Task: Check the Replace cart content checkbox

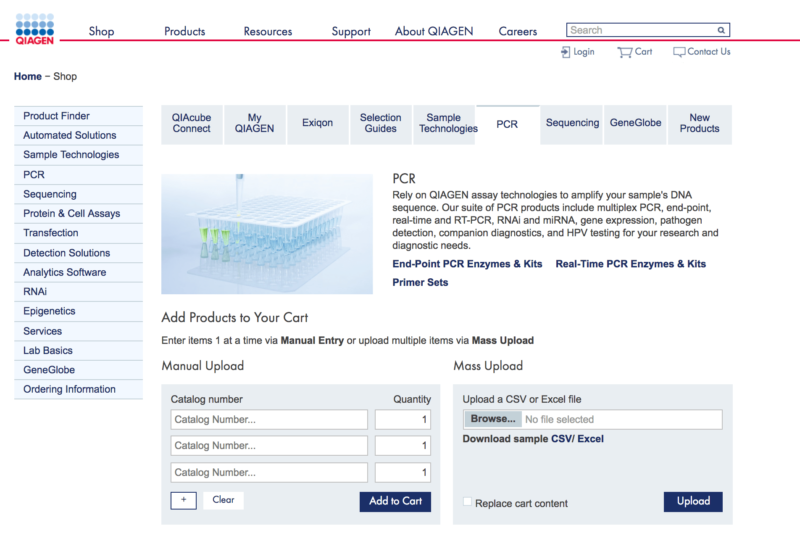Action: 467,502
